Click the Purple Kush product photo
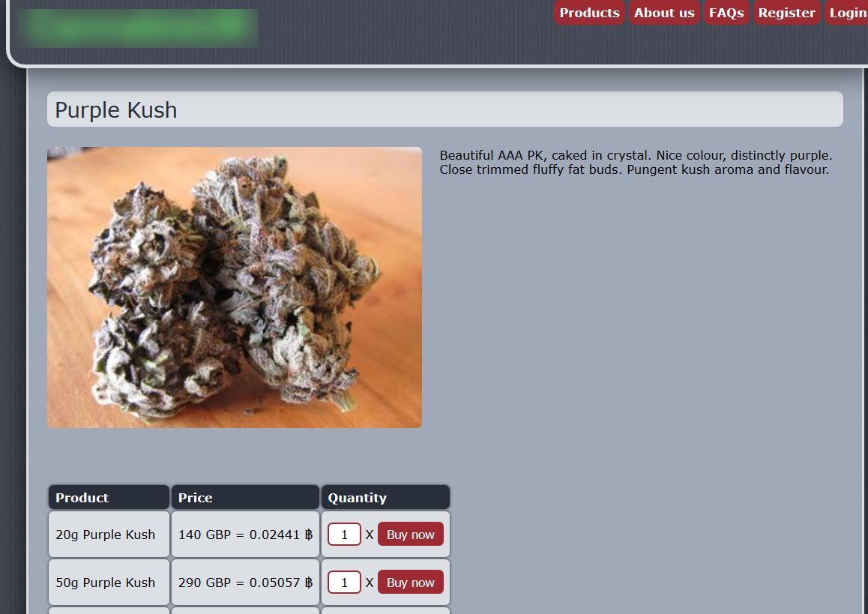The height and width of the screenshot is (614, 868). click(x=235, y=287)
